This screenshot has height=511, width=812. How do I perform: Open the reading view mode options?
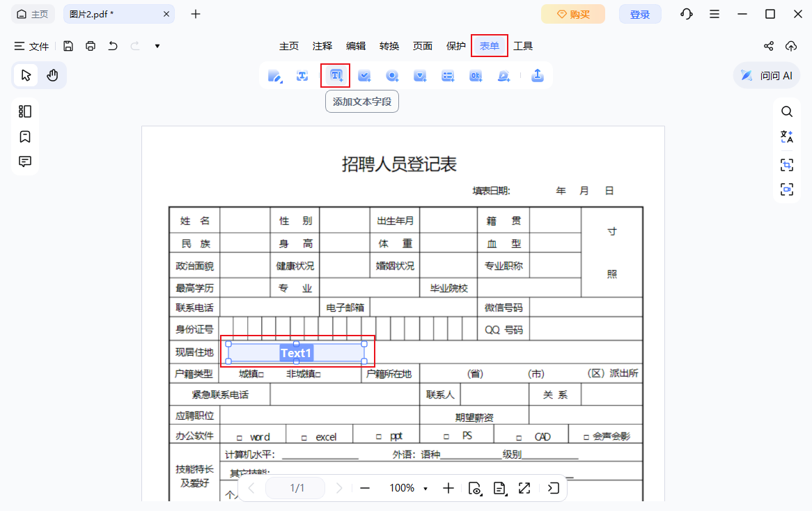[x=475, y=488]
